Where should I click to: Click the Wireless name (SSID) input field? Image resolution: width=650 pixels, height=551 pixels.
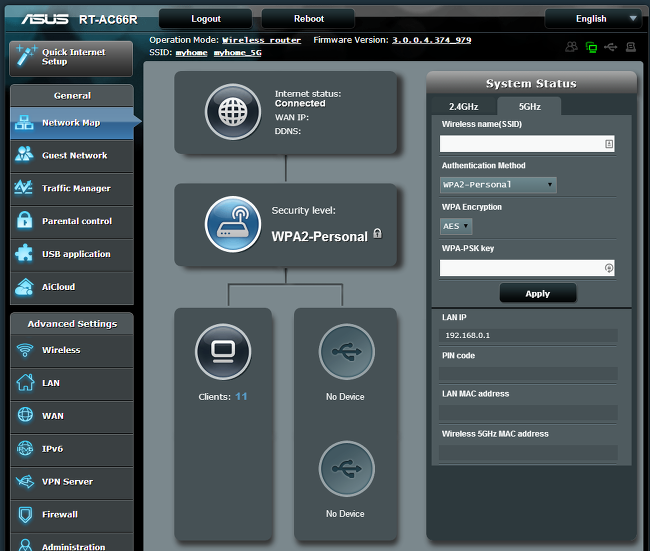pos(527,144)
